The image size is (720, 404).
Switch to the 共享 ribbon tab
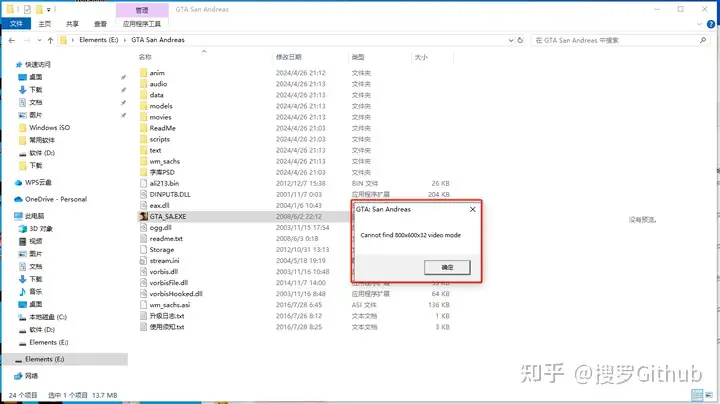point(72,24)
